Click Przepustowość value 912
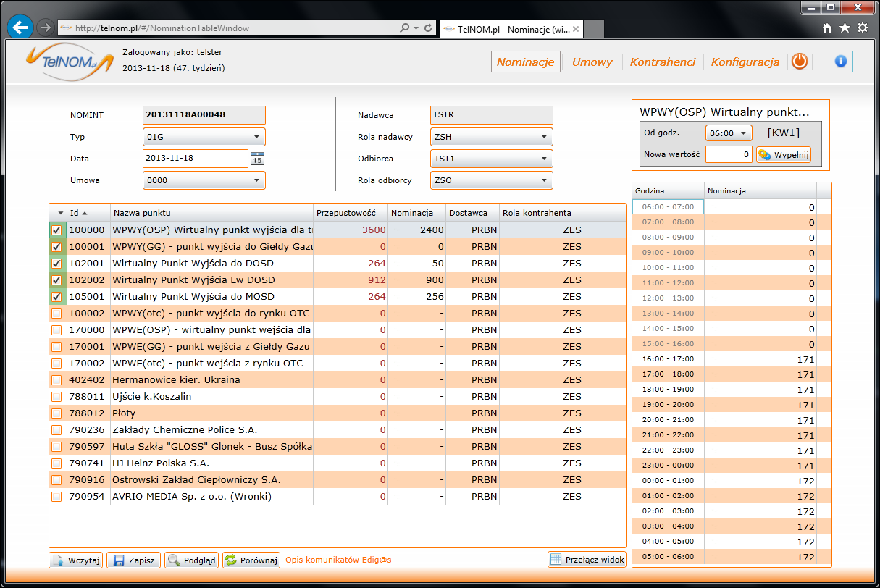880x588 pixels. point(377,280)
